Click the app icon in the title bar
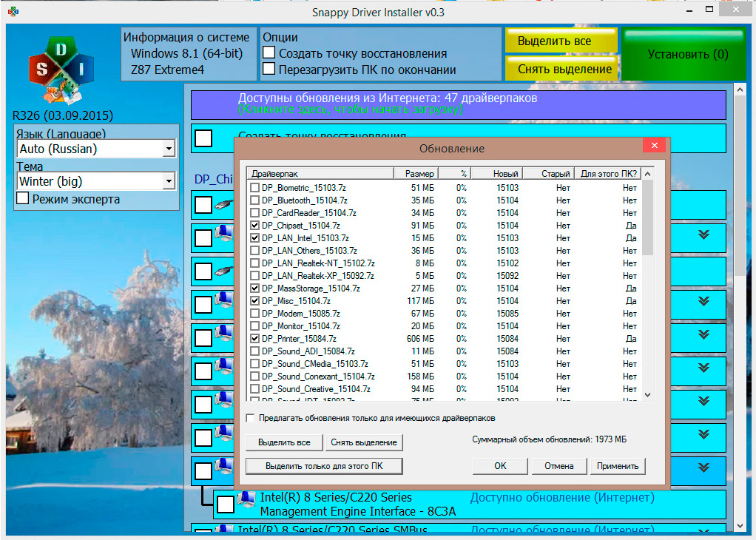 click(x=12, y=13)
